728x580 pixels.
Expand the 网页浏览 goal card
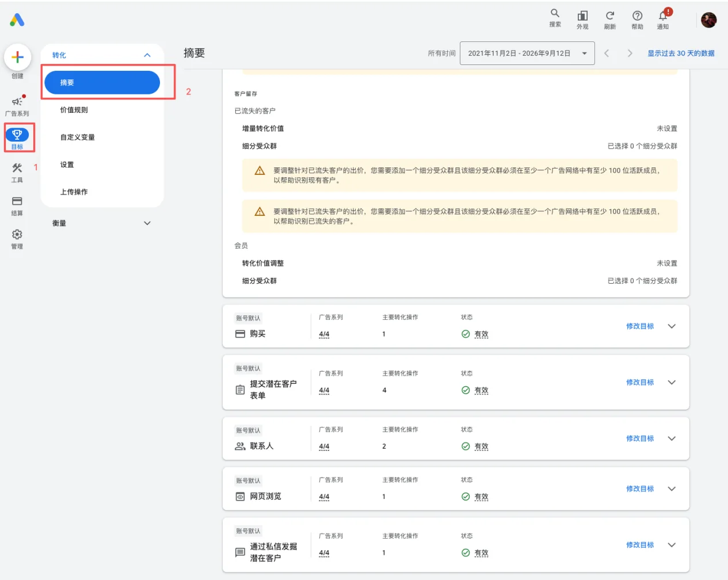pyautogui.click(x=672, y=489)
